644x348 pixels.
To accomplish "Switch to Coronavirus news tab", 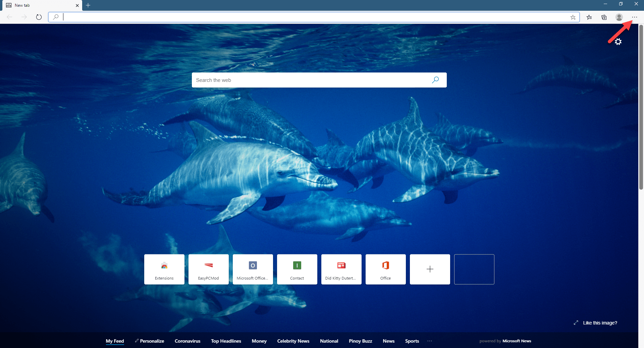I will pyautogui.click(x=187, y=341).
